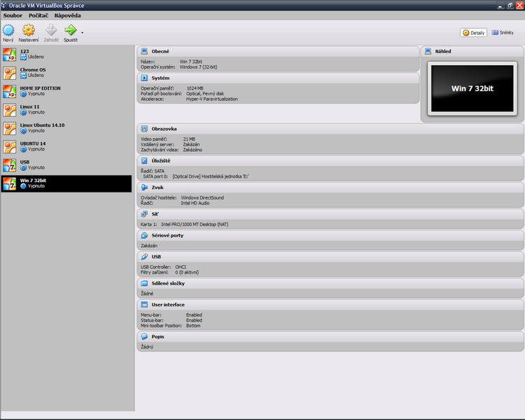Open the USB section heading link
Screen dimensions: 525x420
pos(156,257)
